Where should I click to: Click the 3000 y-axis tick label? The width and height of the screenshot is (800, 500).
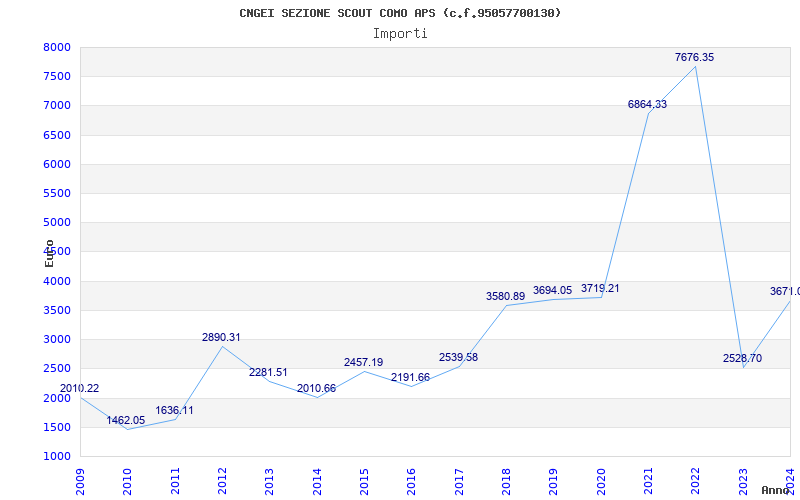57,339
